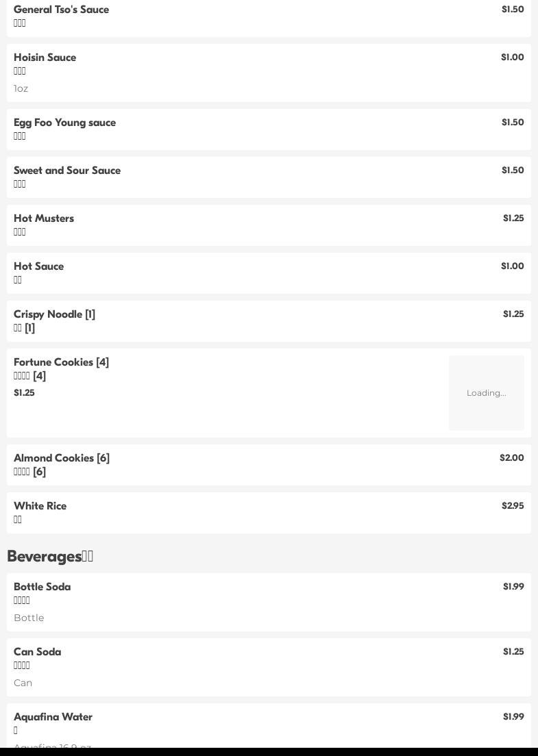Screen dimensions: 538x756
Task: Click the $1.99 price for Bottle Soda
Action: coord(513,587)
